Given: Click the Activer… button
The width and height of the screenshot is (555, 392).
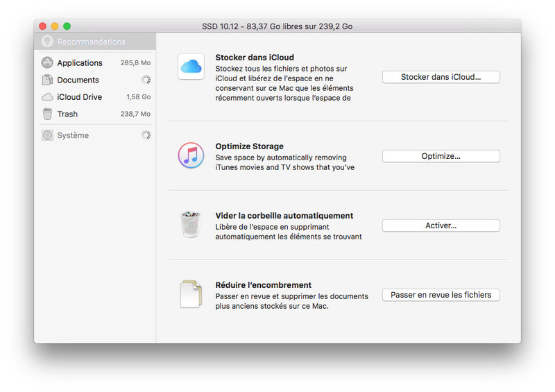Looking at the screenshot, I should [x=441, y=225].
